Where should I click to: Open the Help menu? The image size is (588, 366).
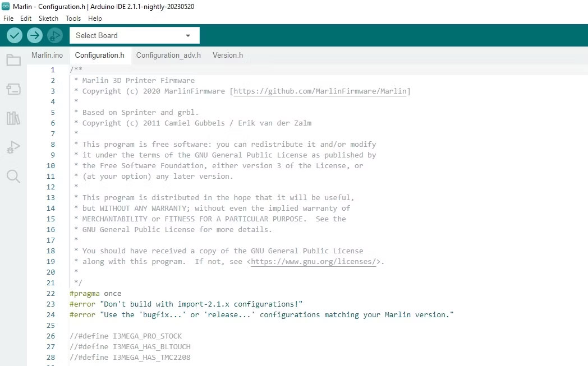tap(95, 18)
